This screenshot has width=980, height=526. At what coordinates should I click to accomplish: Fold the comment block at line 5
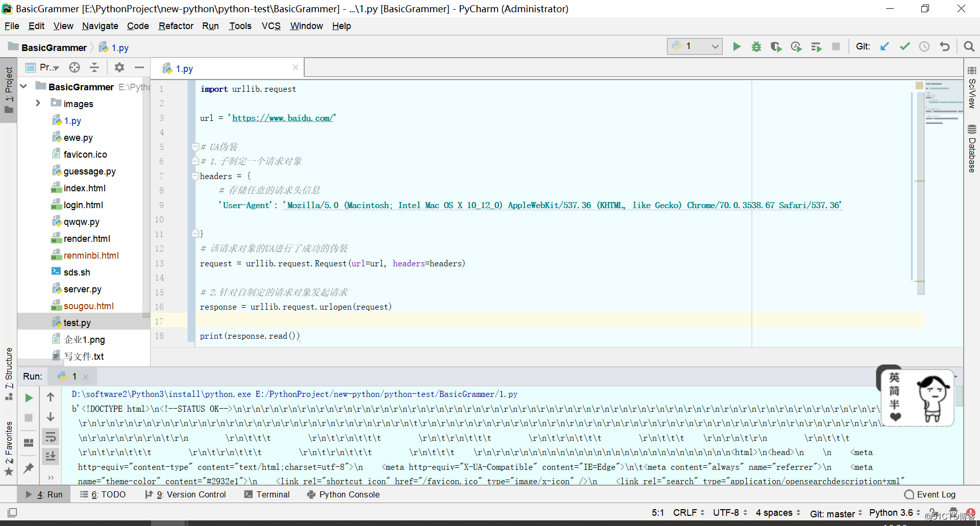pyautogui.click(x=195, y=147)
